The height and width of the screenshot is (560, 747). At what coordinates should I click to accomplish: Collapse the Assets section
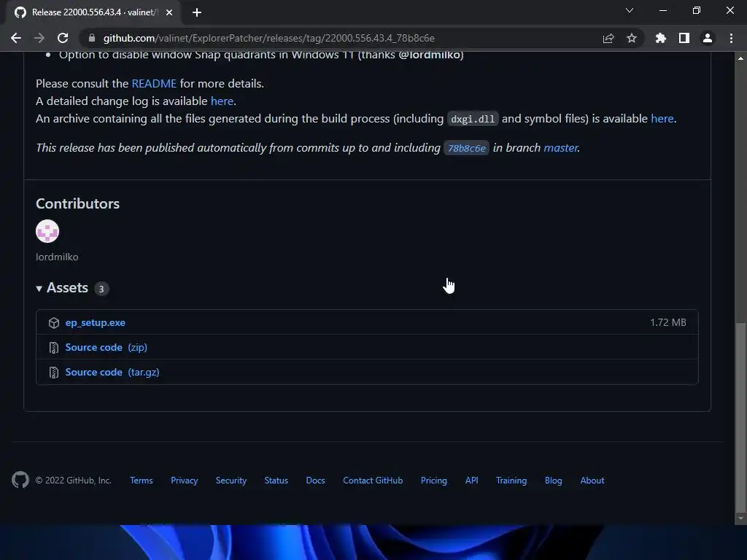62,288
